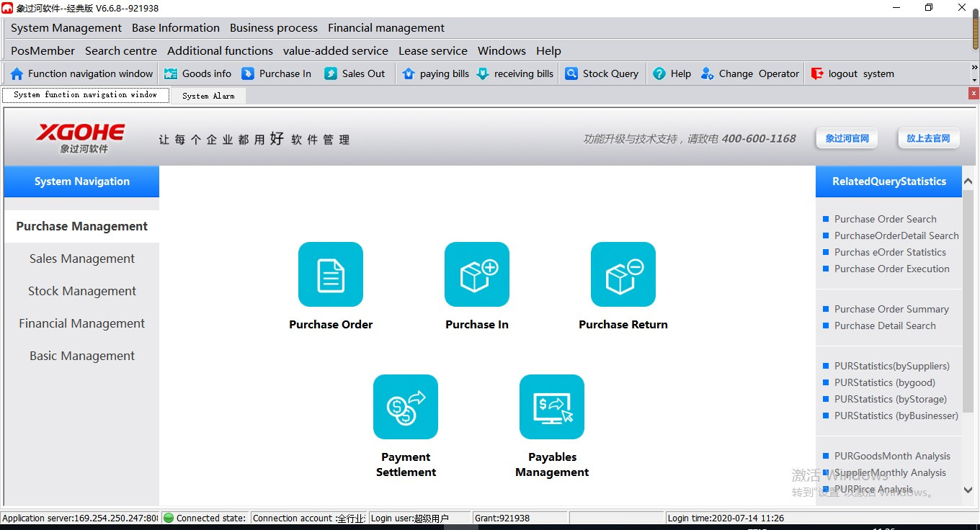The image size is (980, 530).
Task: Click the 象过河官网 button
Action: [847, 138]
